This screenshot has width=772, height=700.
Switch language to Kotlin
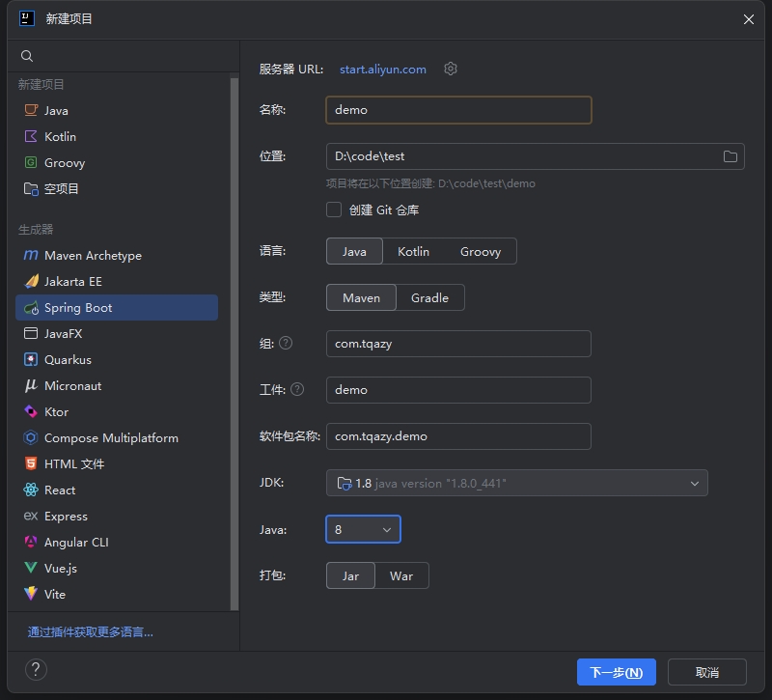click(413, 251)
